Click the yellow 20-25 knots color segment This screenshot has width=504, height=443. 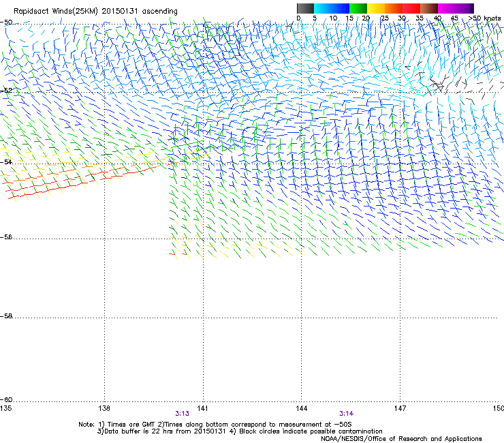point(376,8)
